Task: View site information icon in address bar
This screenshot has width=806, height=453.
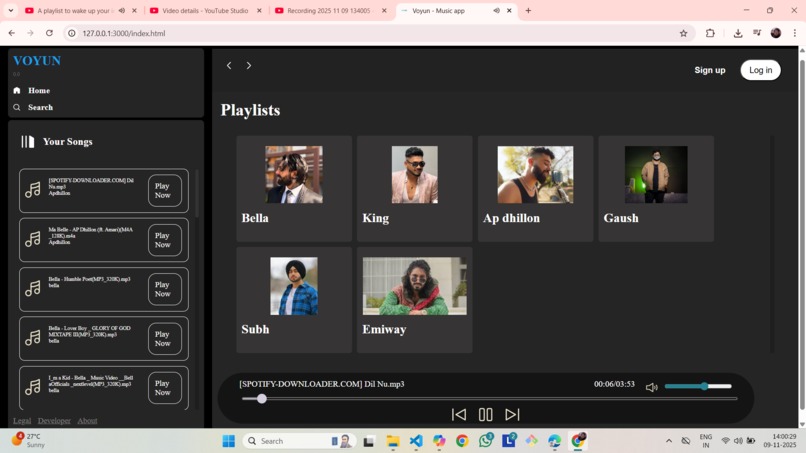Action: coord(72,33)
